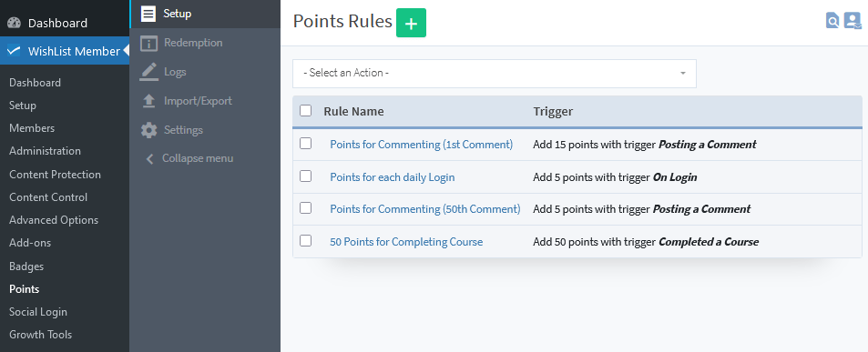Click the Settings gear icon
868x352 pixels.
click(148, 130)
